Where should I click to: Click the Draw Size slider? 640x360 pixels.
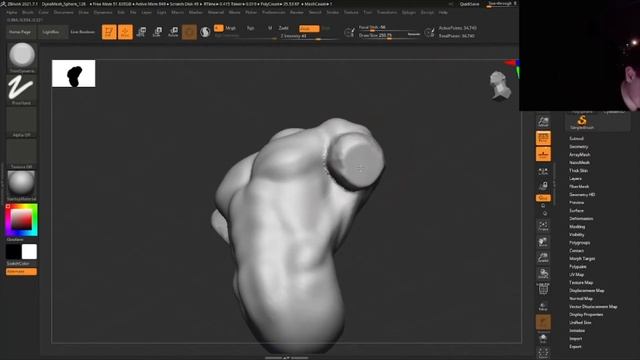(389, 36)
